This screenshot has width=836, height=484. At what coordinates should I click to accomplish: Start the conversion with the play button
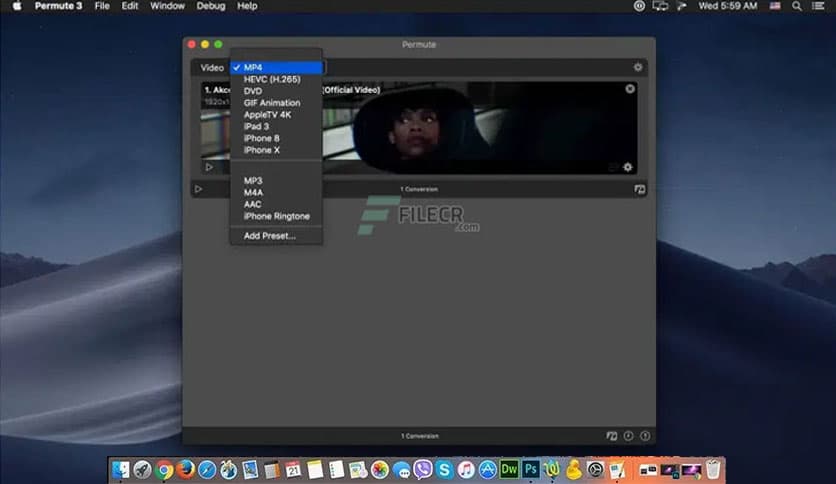tap(198, 189)
